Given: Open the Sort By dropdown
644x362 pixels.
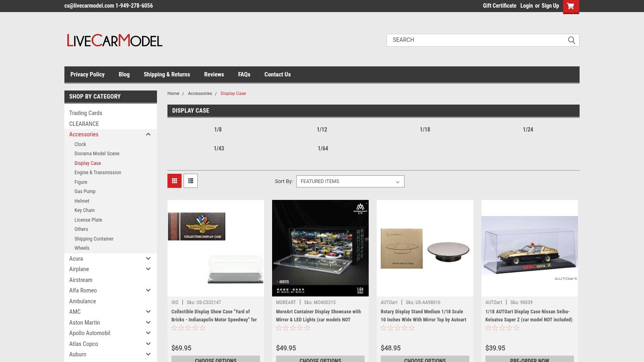Looking at the screenshot, I should click(x=350, y=181).
